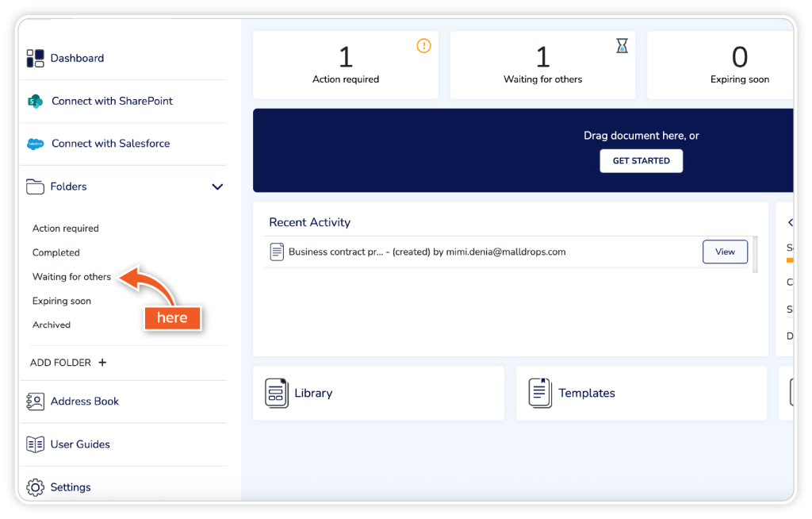The width and height of the screenshot is (812, 519).
Task: Open the Waiting for others folder
Action: pyautogui.click(x=71, y=277)
